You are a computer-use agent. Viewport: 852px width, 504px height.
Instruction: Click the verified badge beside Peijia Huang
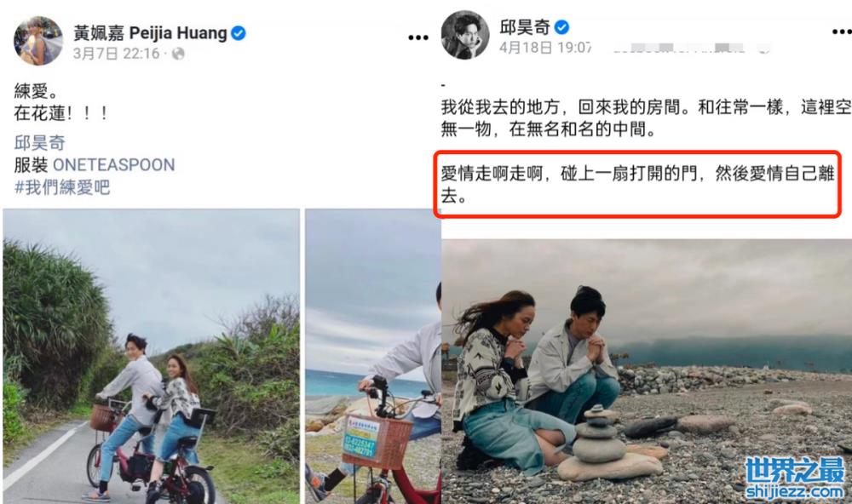coord(238,33)
